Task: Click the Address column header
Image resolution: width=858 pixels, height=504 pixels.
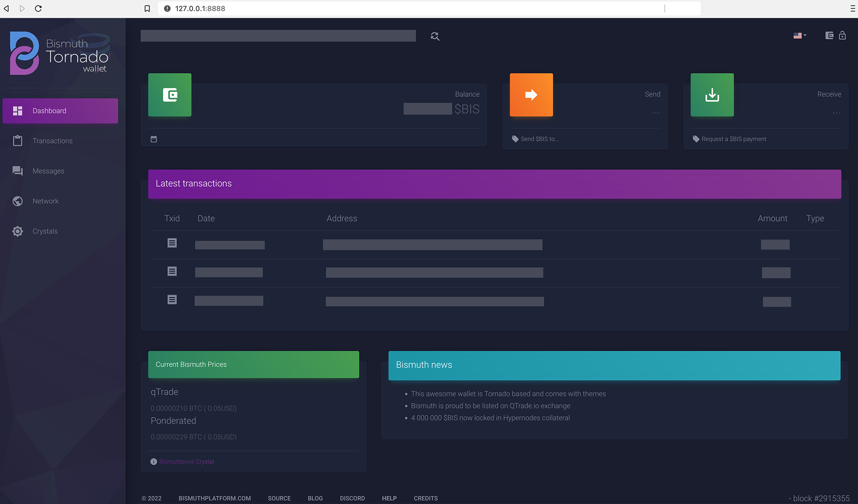Action: [342, 218]
